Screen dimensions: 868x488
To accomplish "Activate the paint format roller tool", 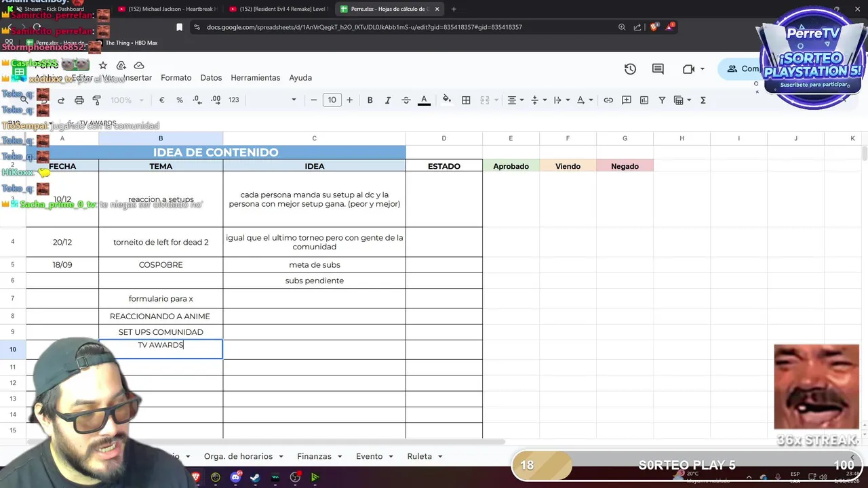I will (x=97, y=100).
